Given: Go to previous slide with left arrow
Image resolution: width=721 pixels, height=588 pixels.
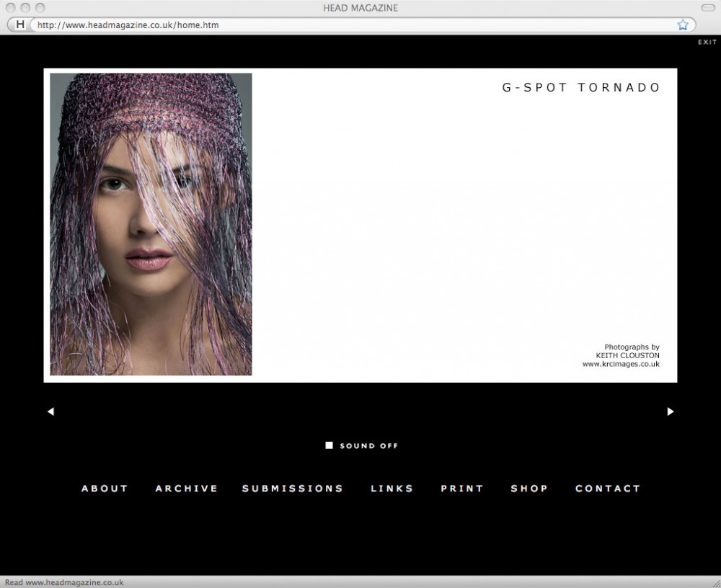Looking at the screenshot, I should pos(50,411).
